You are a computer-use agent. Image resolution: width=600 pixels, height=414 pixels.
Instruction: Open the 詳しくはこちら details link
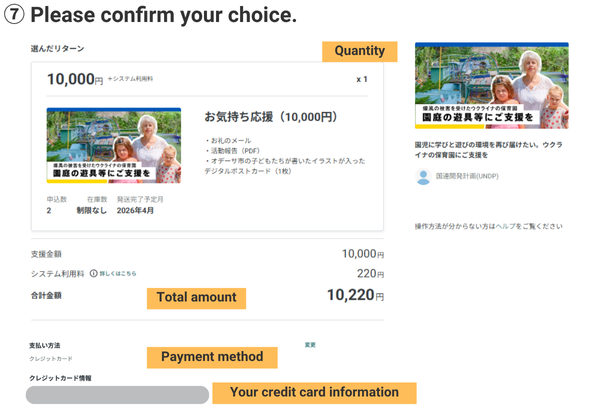[x=118, y=273]
